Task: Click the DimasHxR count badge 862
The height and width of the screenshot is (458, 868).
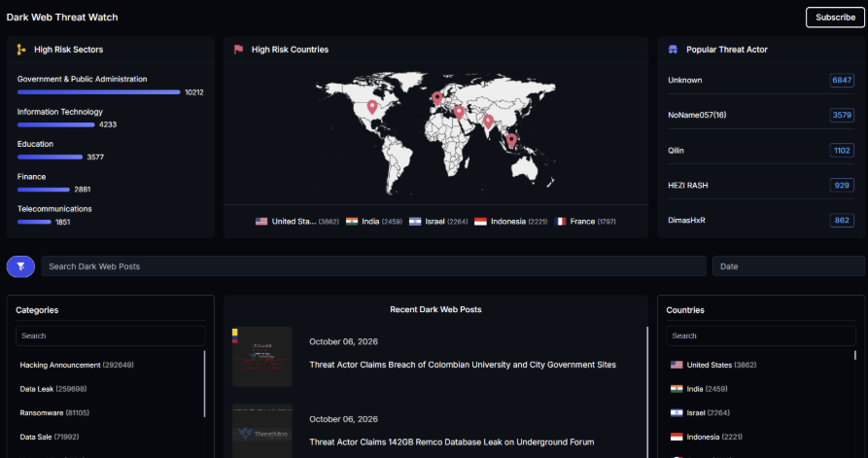Action: click(842, 221)
